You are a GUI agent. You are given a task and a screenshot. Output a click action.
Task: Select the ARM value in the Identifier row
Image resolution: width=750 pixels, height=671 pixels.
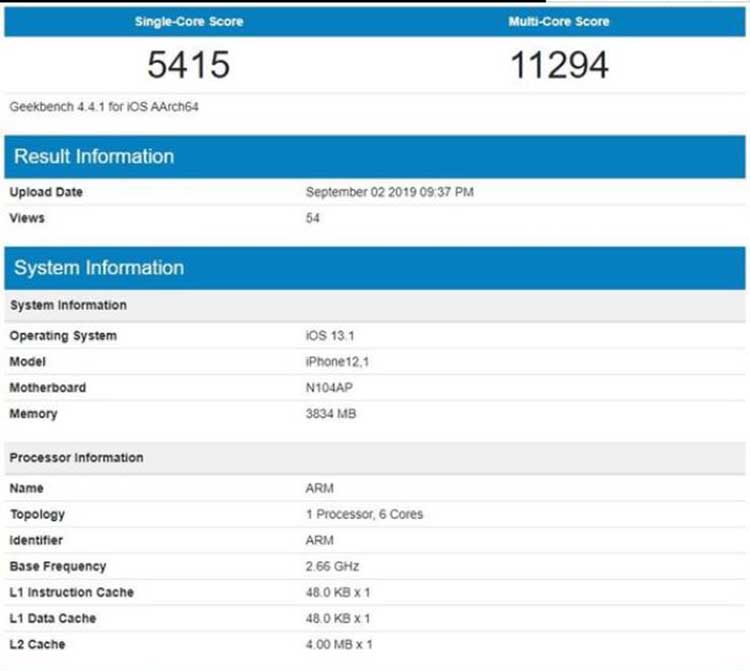(x=319, y=540)
